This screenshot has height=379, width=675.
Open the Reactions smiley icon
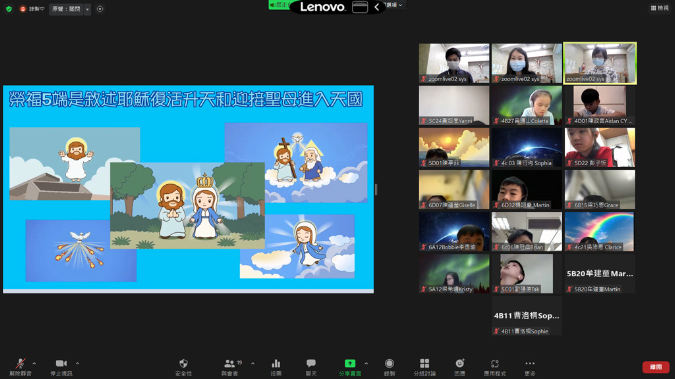[460, 363]
